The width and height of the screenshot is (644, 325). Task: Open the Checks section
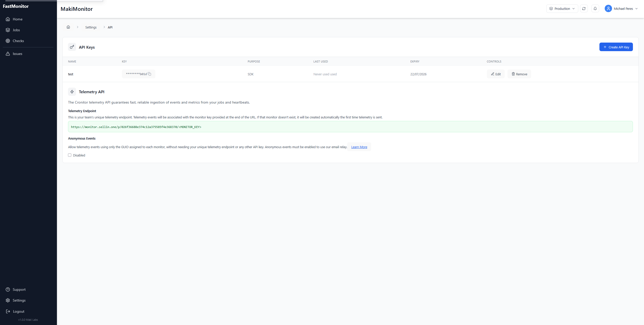pos(18,41)
